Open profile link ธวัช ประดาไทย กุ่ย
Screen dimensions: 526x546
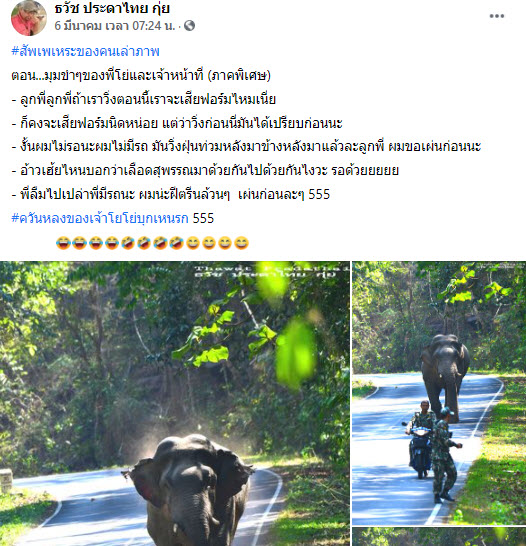(x=112, y=9)
